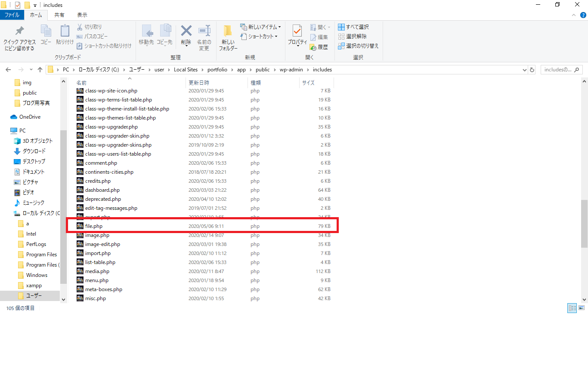Go back with the back arrow
The image size is (588, 387).
coord(8,70)
